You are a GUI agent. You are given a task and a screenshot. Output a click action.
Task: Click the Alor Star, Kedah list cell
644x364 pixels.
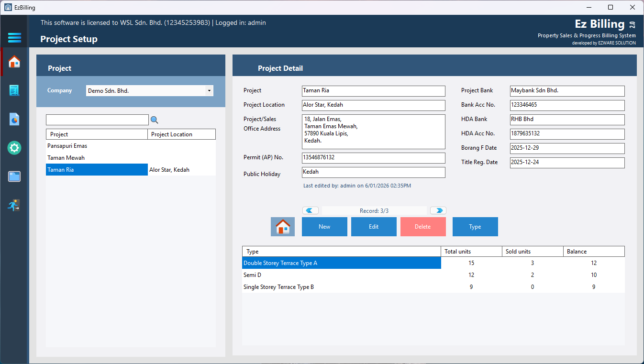[x=182, y=170]
